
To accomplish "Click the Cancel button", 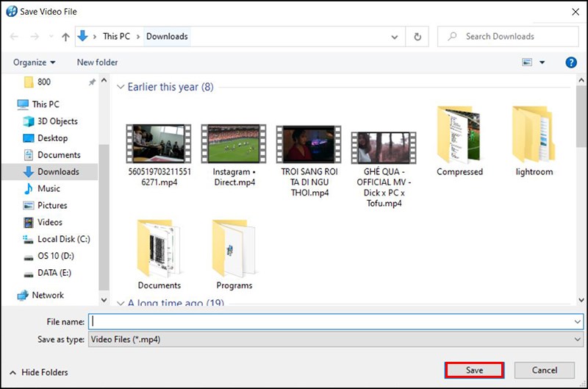I will tap(544, 370).
